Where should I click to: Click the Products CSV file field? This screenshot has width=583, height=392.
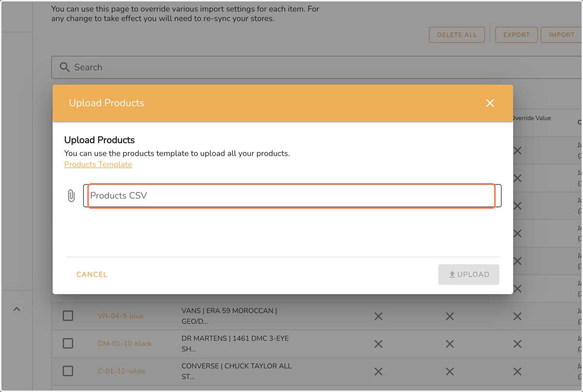pyautogui.click(x=292, y=196)
